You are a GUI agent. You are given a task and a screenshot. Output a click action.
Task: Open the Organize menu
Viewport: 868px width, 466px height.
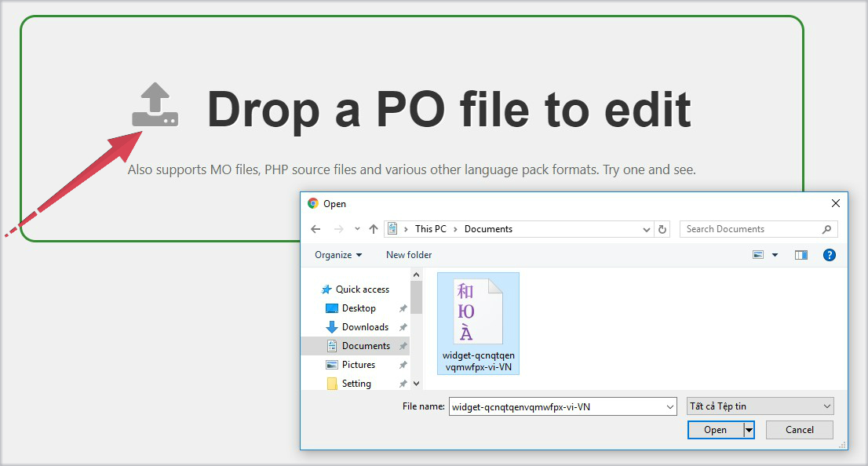click(x=338, y=255)
